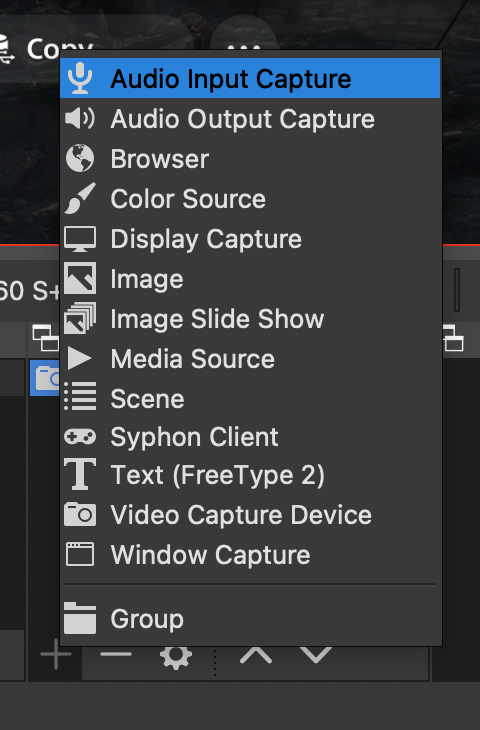The image size is (480, 730).
Task: Click the folder icon next to Group
Action: click(x=80, y=618)
